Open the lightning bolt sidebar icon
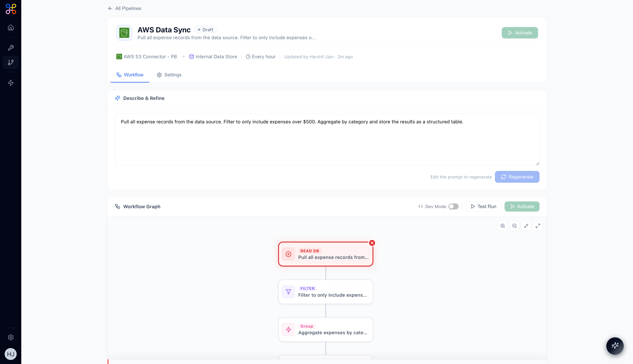The image size is (633, 364). click(x=11, y=83)
